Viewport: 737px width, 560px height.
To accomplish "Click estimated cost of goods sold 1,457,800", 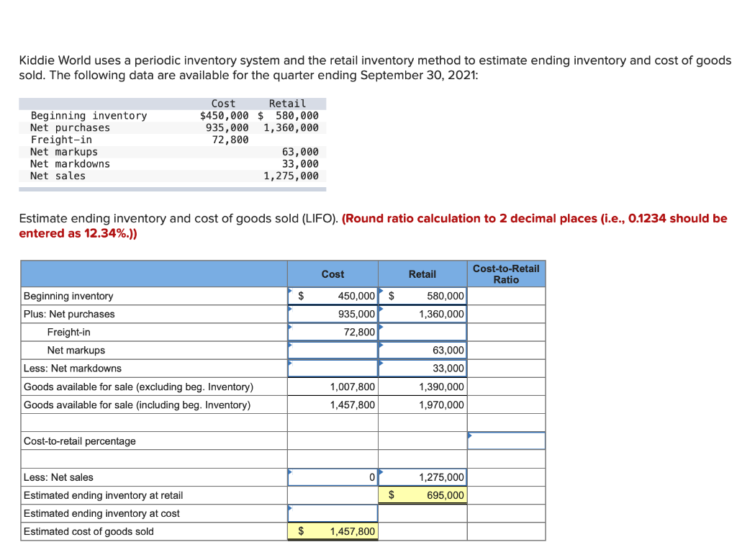I will (x=333, y=531).
